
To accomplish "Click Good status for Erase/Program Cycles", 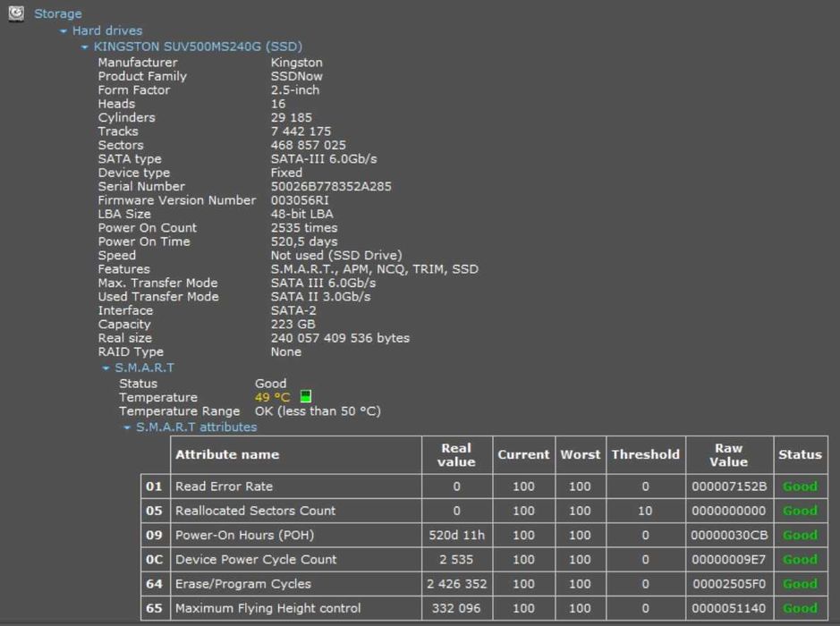I will 801,584.
